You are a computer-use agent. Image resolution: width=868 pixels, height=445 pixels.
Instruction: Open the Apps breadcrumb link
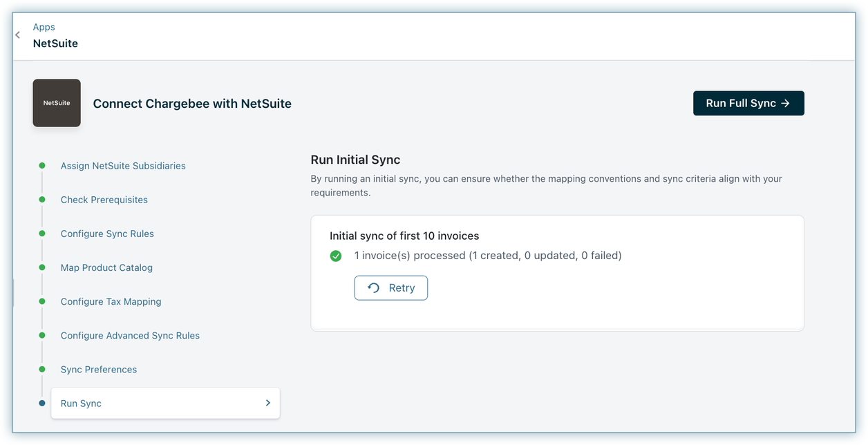click(x=44, y=27)
